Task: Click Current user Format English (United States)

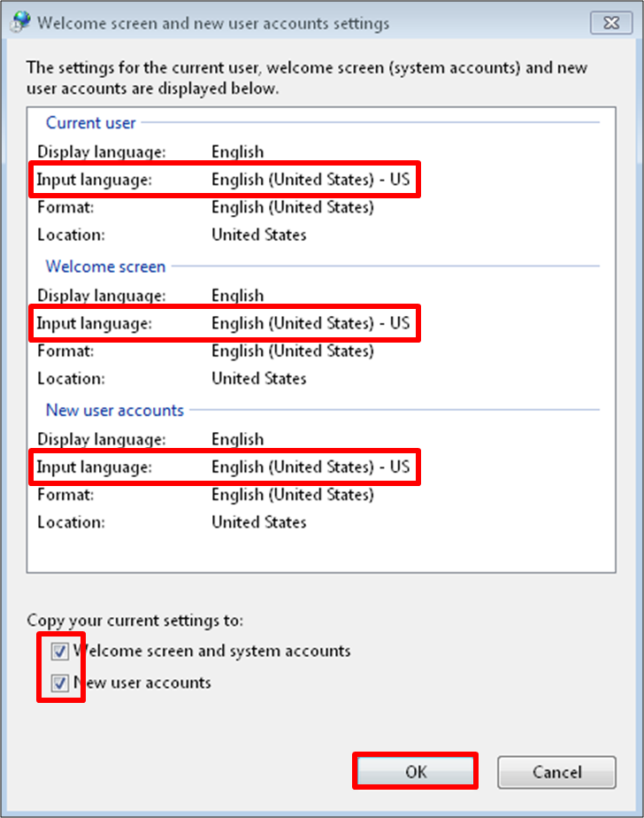Action: pos(293,207)
